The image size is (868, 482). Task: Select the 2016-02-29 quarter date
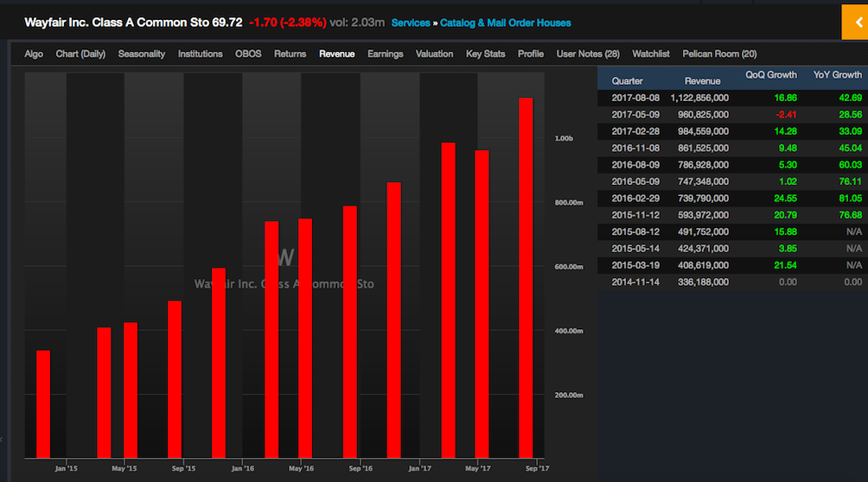(x=635, y=198)
